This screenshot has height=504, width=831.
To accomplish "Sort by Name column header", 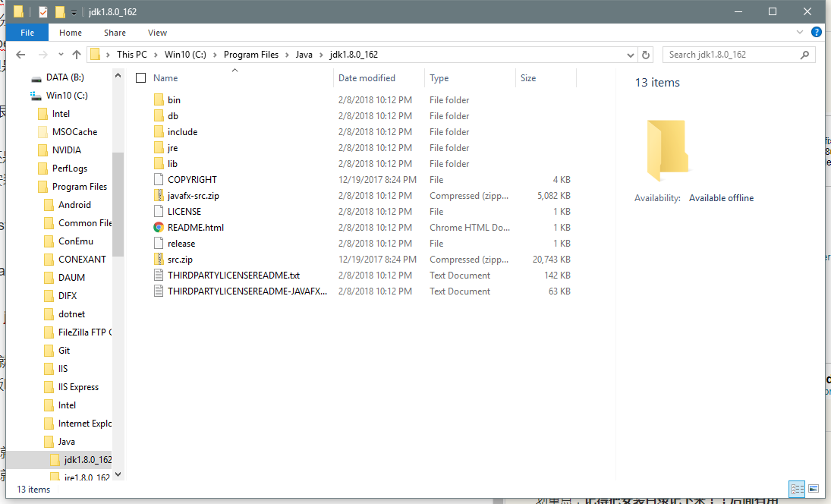I will (x=165, y=78).
